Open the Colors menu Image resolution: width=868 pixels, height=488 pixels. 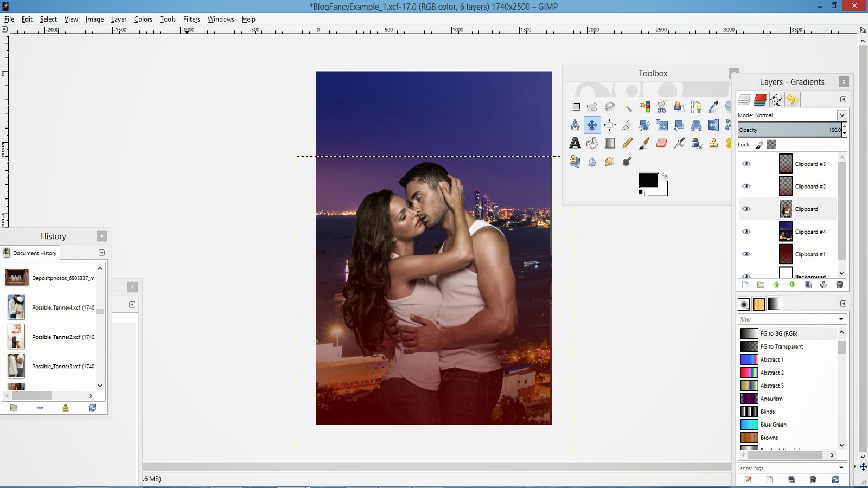pyautogui.click(x=143, y=19)
